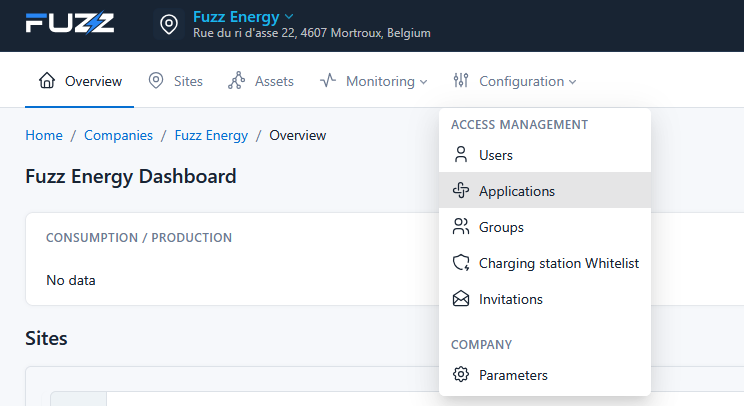
Task: Click the Users person icon
Action: pos(461,155)
